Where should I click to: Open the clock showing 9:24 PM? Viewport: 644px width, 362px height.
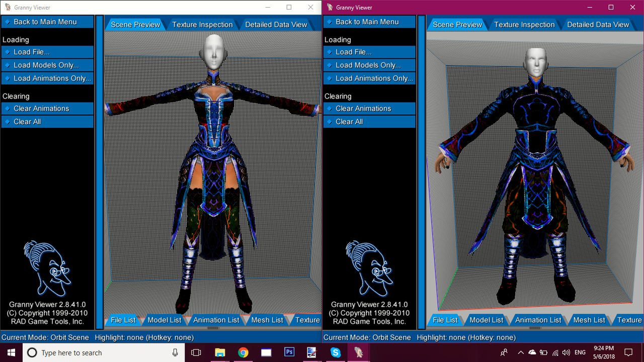[x=604, y=352]
